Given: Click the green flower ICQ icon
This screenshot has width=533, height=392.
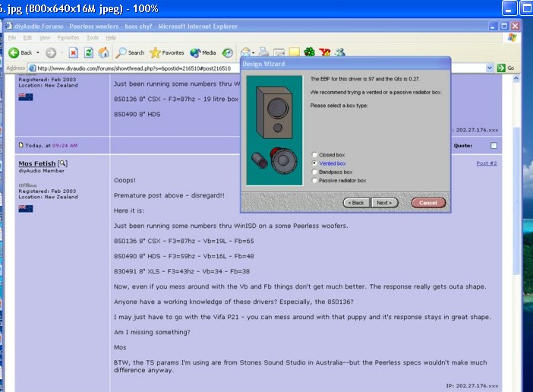Looking at the screenshot, I should click(309, 52).
